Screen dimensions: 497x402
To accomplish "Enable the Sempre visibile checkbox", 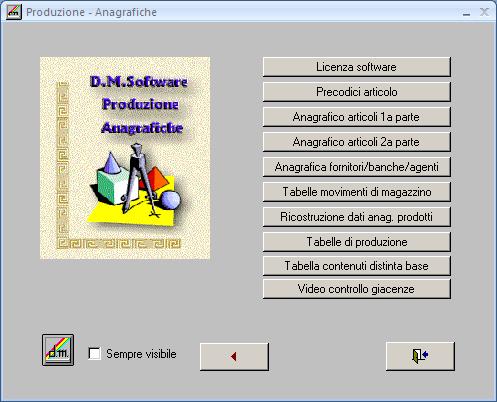I will pos(95,354).
